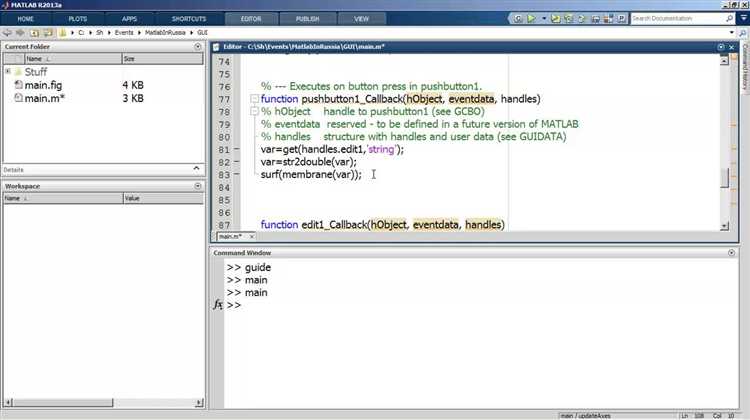Click editor scrollbar up arrow
Viewport: 750px width, 420px height.
pos(724,61)
